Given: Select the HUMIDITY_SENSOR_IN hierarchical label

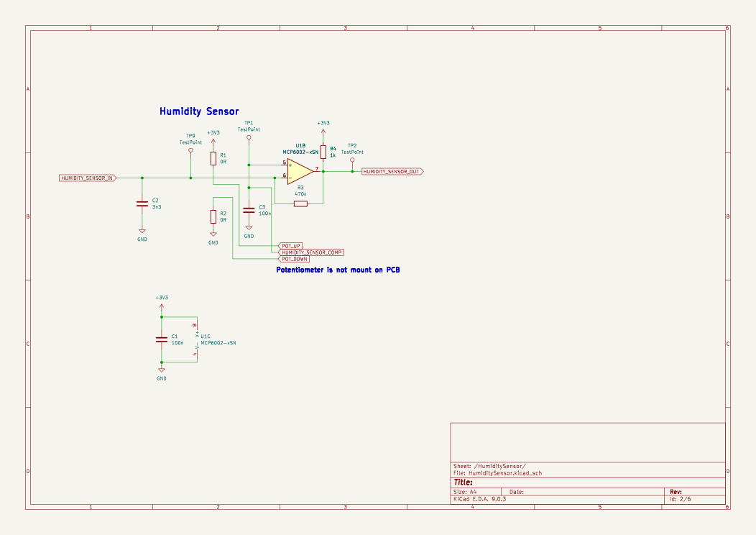Looking at the screenshot, I should [87, 178].
